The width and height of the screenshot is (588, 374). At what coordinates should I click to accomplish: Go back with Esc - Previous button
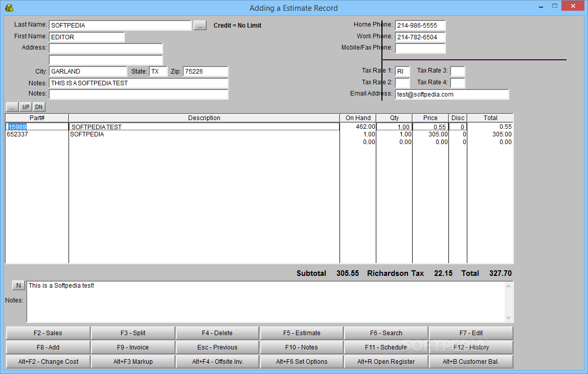pos(217,347)
